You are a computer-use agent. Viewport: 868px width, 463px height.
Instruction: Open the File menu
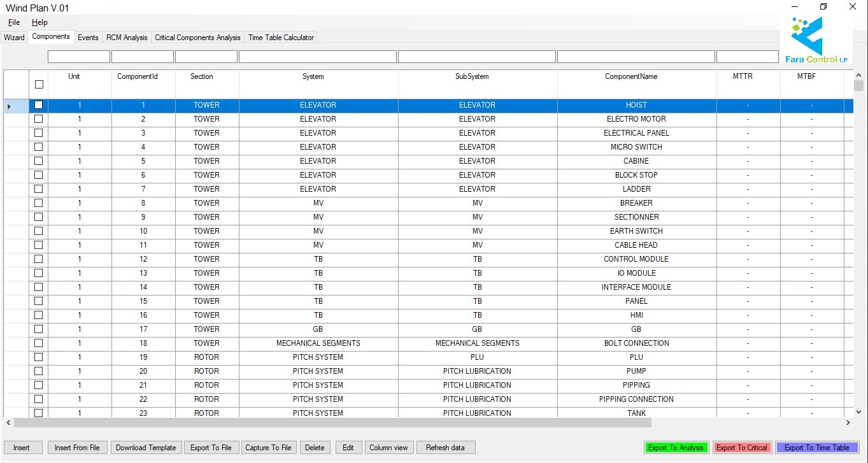[14, 22]
